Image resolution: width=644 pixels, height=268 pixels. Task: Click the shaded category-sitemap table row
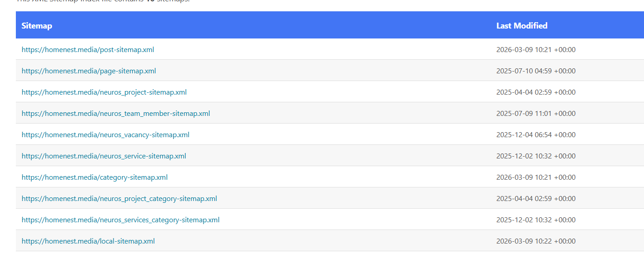[317, 177]
